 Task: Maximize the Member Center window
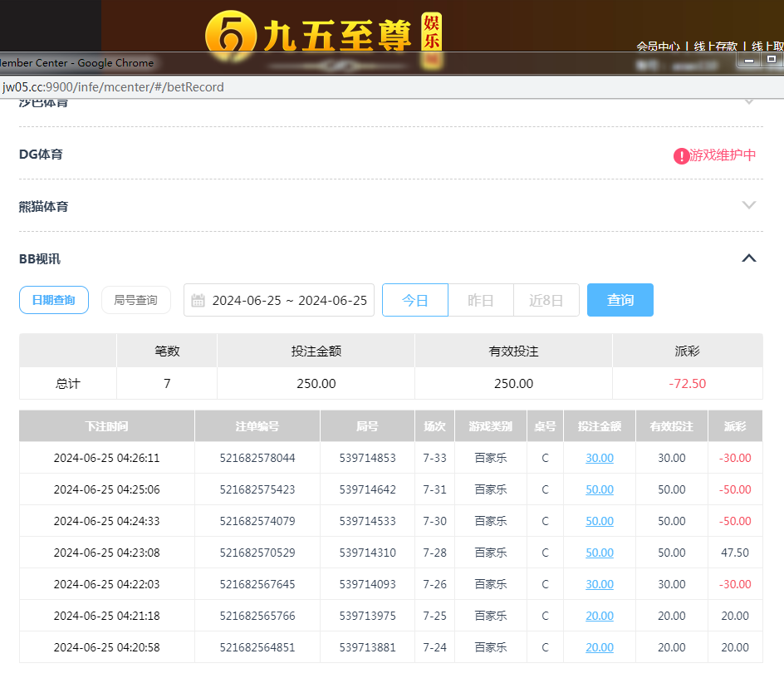[x=772, y=60]
